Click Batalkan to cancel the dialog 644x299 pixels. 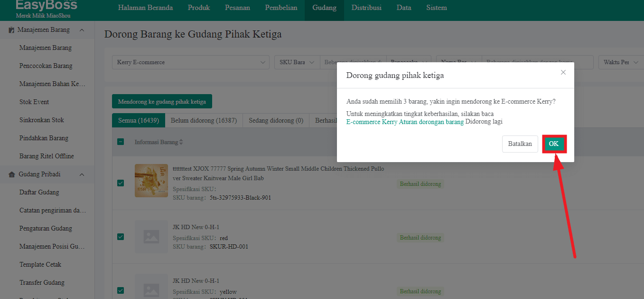coord(520,144)
